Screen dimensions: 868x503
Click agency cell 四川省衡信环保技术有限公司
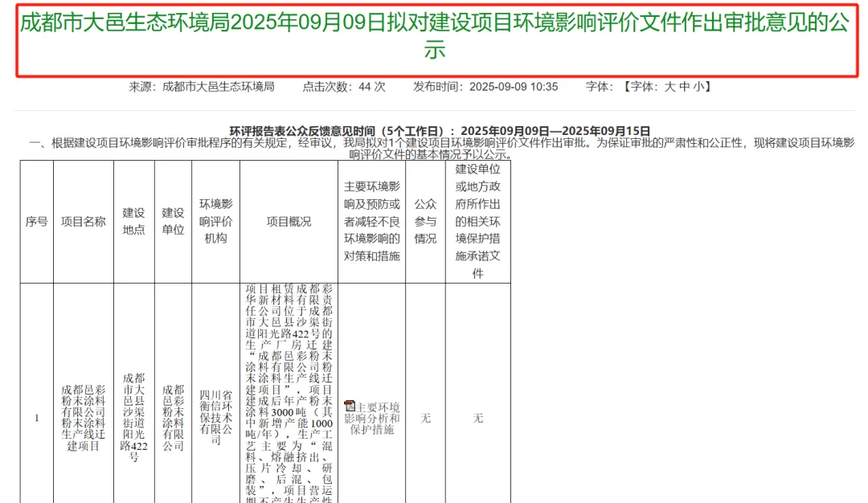[x=215, y=418]
